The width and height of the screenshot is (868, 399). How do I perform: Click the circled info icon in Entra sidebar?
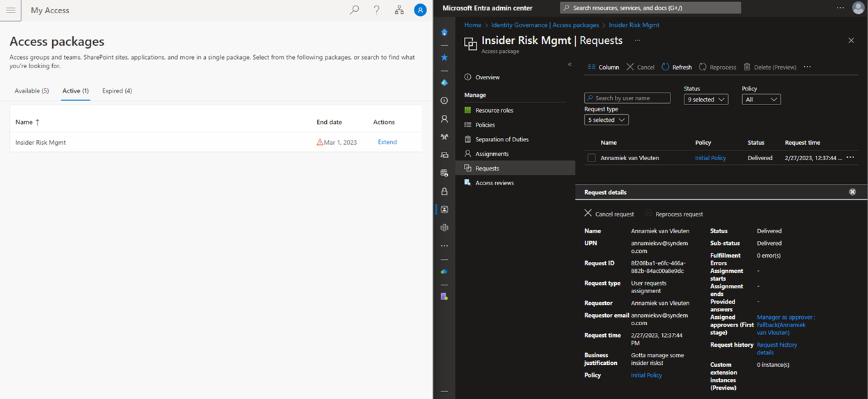[x=444, y=100]
